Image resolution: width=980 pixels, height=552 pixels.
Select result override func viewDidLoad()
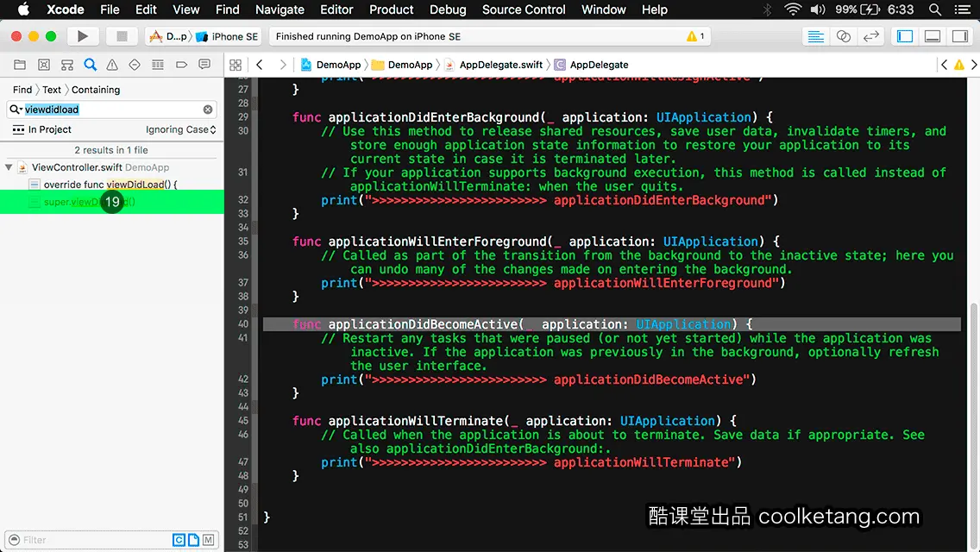(x=112, y=185)
